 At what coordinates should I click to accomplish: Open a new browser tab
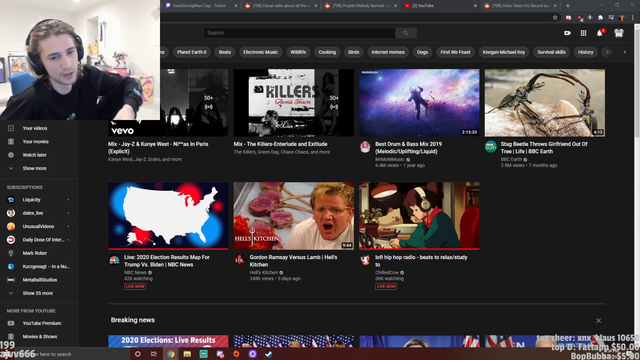coord(567,6)
